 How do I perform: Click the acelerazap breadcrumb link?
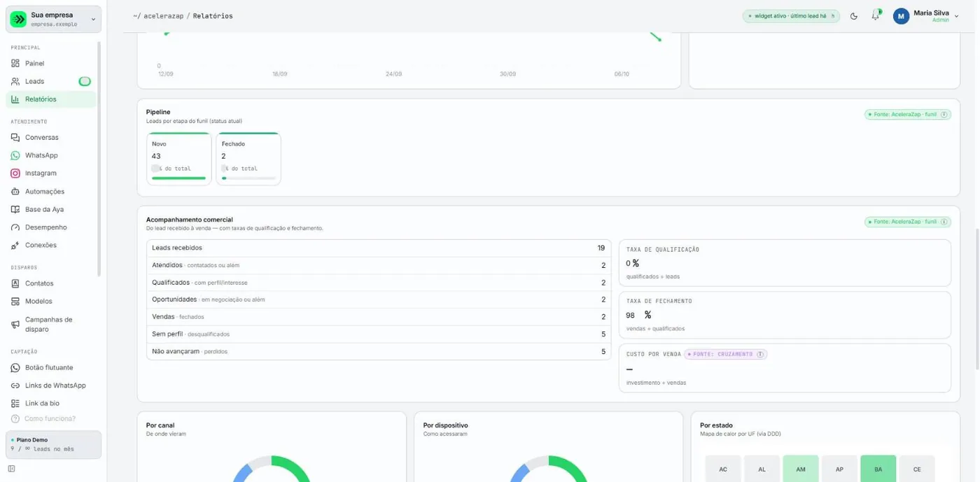[163, 16]
